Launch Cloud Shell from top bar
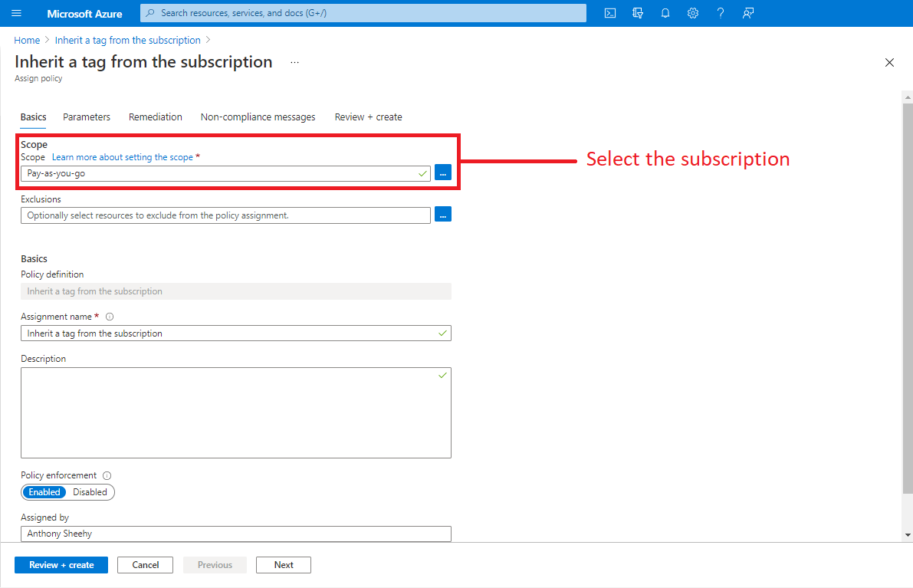Screen dimensions: 913x588 pos(610,13)
